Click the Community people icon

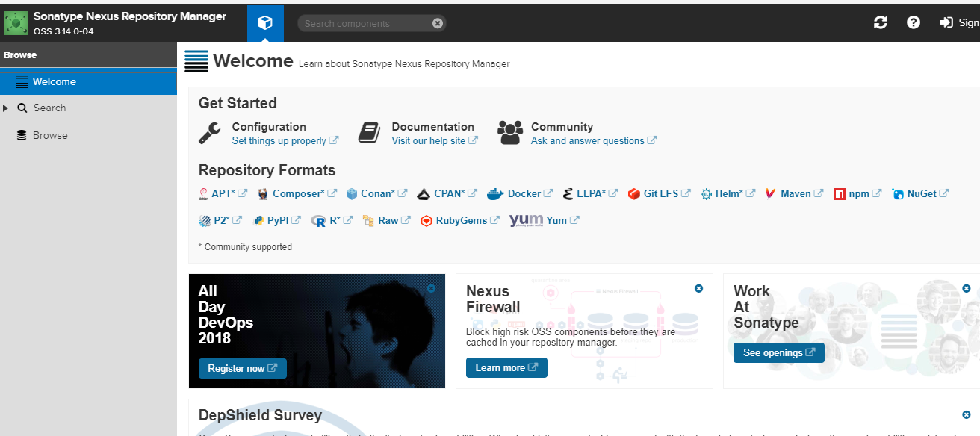[510, 132]
